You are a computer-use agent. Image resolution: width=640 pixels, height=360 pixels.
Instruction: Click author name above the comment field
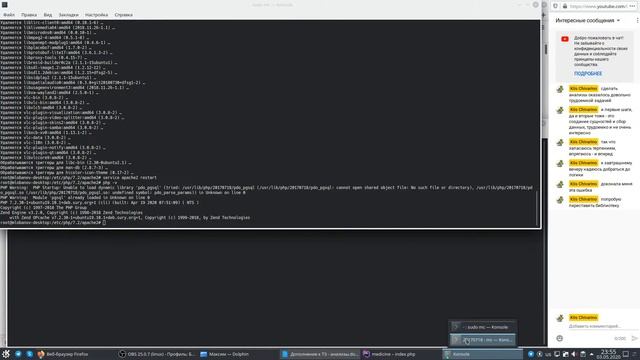(584, 317)
